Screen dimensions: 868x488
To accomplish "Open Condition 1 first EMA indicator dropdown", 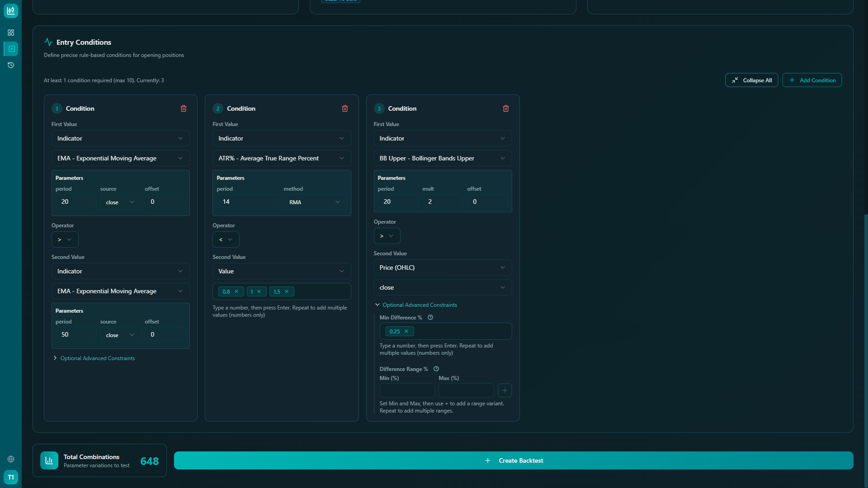I will click(120, 158).
